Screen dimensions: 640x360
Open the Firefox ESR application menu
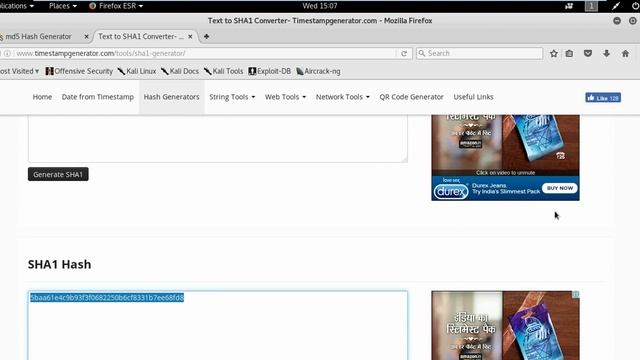[116, 6]
